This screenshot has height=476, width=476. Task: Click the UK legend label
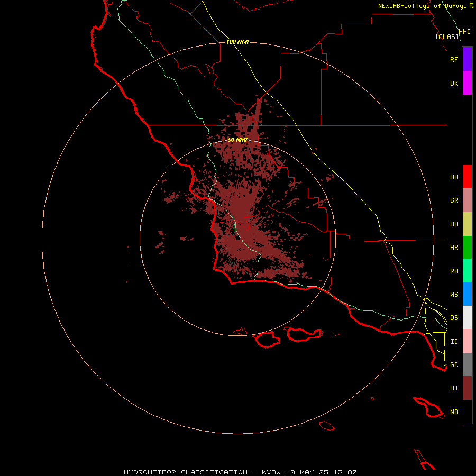click(x=454, y=83)
